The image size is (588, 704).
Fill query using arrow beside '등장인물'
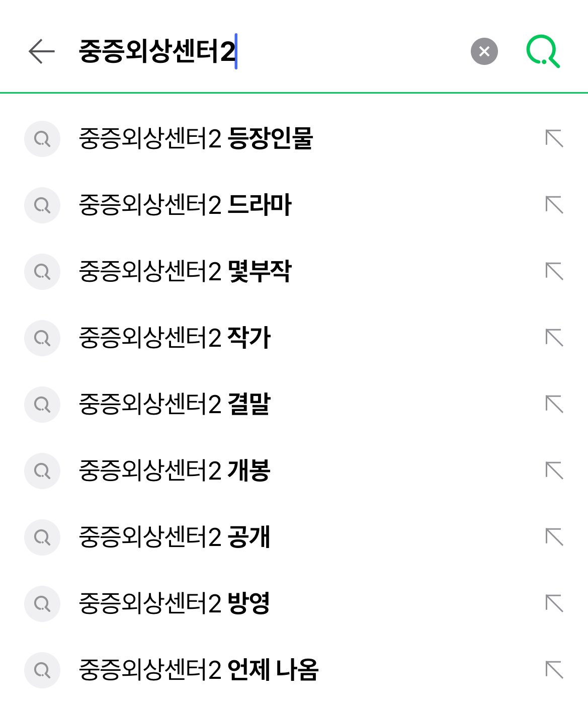point(554,138)
